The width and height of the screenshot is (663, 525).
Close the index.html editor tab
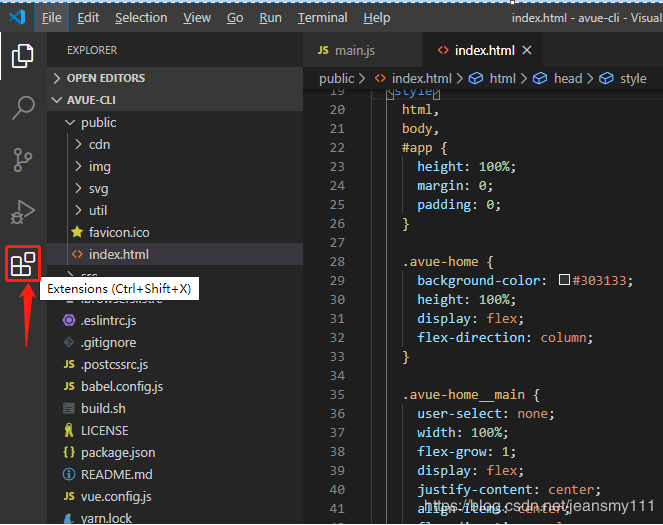coord(527,50)
